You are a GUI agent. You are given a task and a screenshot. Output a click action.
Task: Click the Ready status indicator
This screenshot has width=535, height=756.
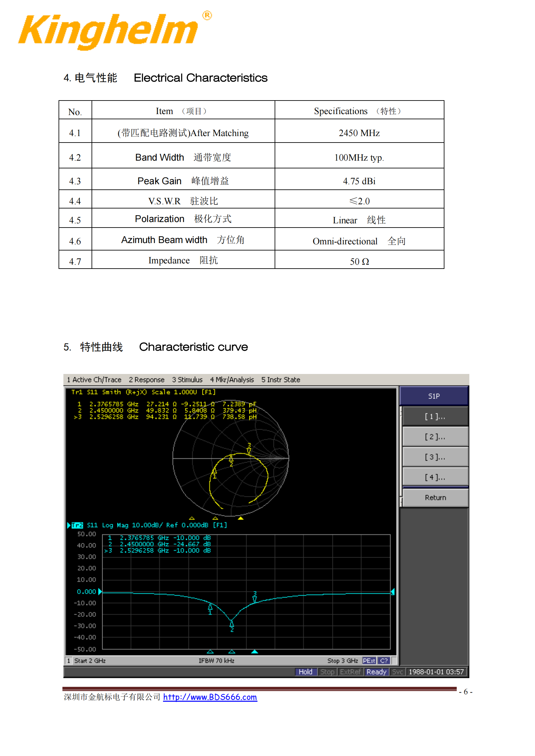tap(376, 672)
